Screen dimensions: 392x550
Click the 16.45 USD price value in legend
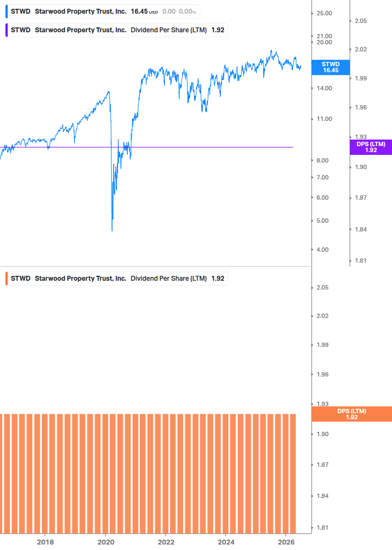(144, 11)
